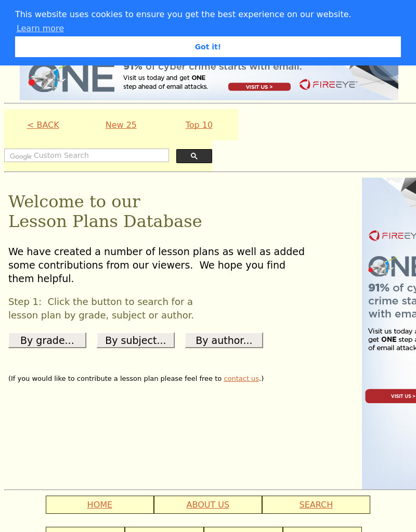This screenshot has width=416, height=532.
Task: Open the cookie 'Learn more' link
Action: pyautogui.click(x=40, y=29)
